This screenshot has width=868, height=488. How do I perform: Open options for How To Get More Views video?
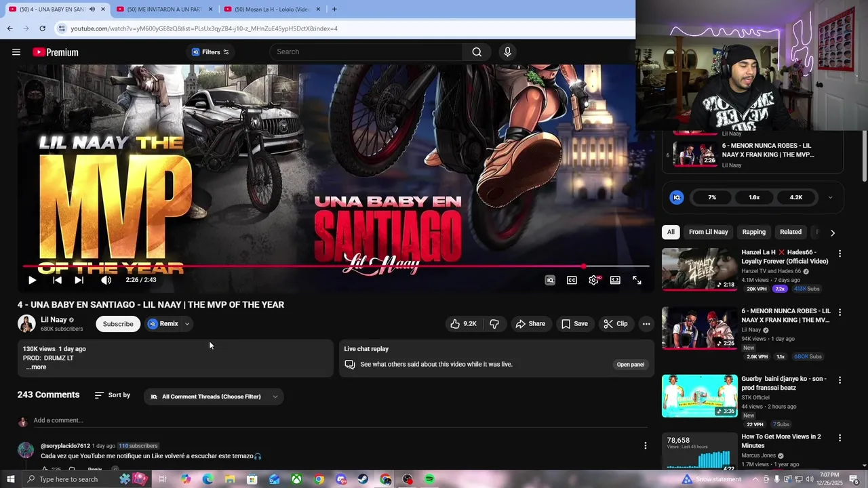840,439
